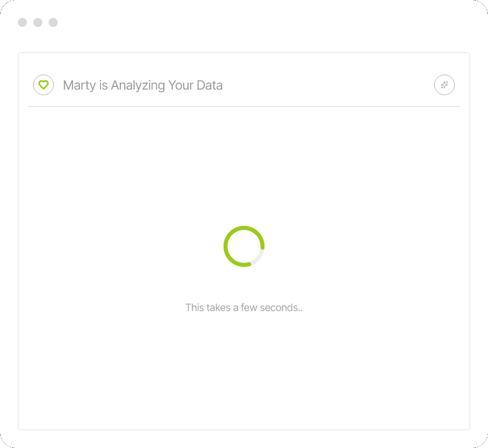Click the blank area above the spinner
Viewport: 488px width, 448px height.
click(244, 166)
